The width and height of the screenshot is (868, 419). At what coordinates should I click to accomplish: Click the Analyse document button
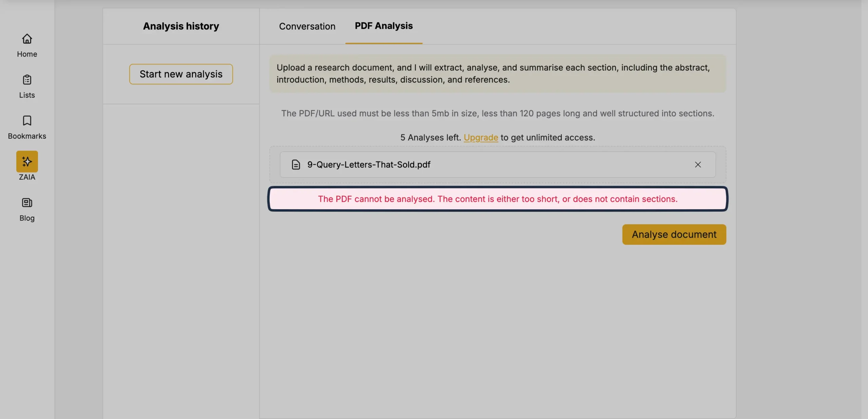tap(674, 234)
